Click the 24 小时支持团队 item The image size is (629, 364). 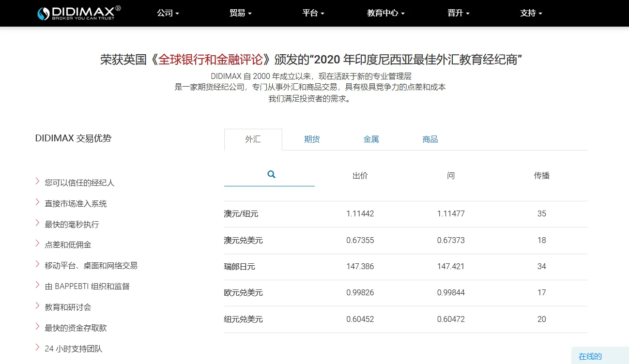coord(74,349)
